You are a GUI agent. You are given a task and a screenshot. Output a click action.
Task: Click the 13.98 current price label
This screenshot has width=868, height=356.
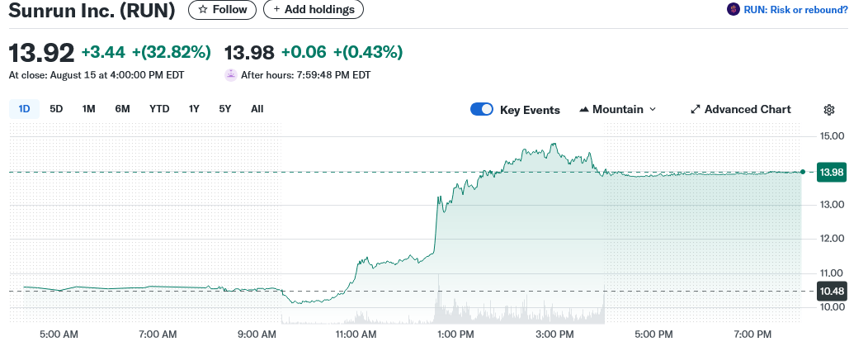832,173
